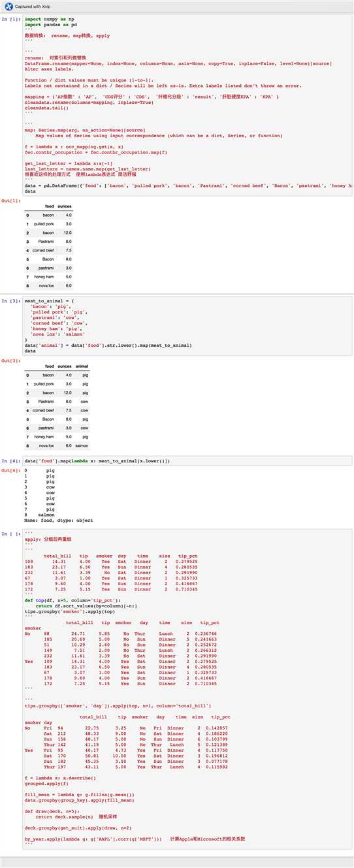Click the 'honey ham' row in first table
This screenshot has width=354, height=868.
[49, 276]
